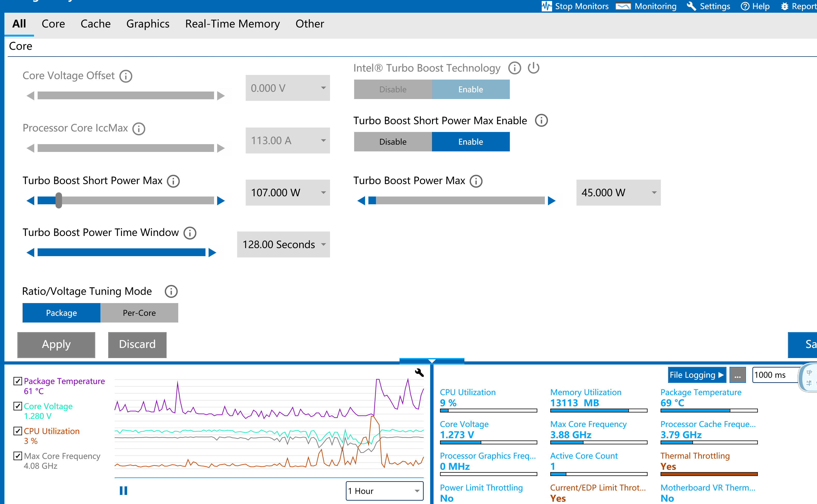Toggle Max Core Frequency graph checkbox
This screenshot has height=504, width=817.
[x=18, y=456]
